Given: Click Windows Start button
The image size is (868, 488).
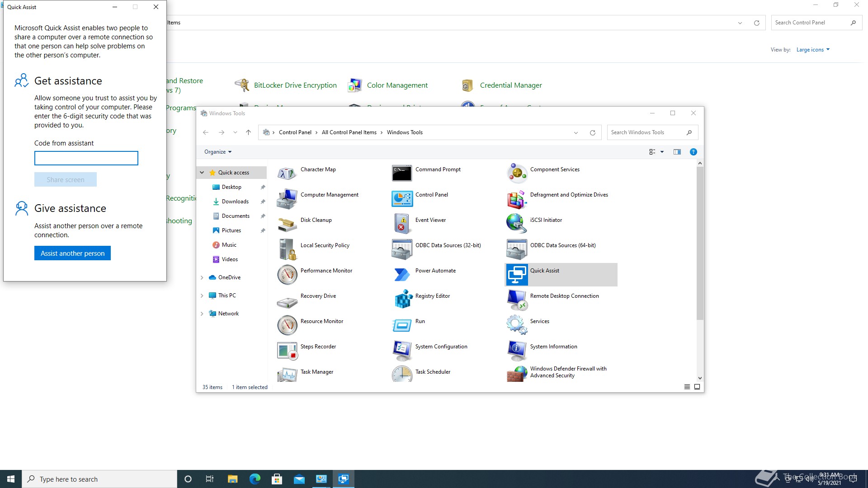Looking at the screenshot, I should [11, 479].
